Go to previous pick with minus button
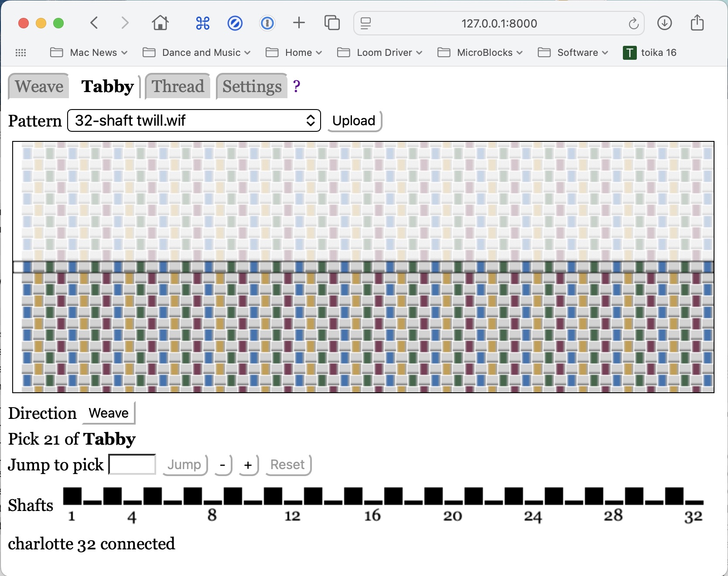 [x=223, y=465]
